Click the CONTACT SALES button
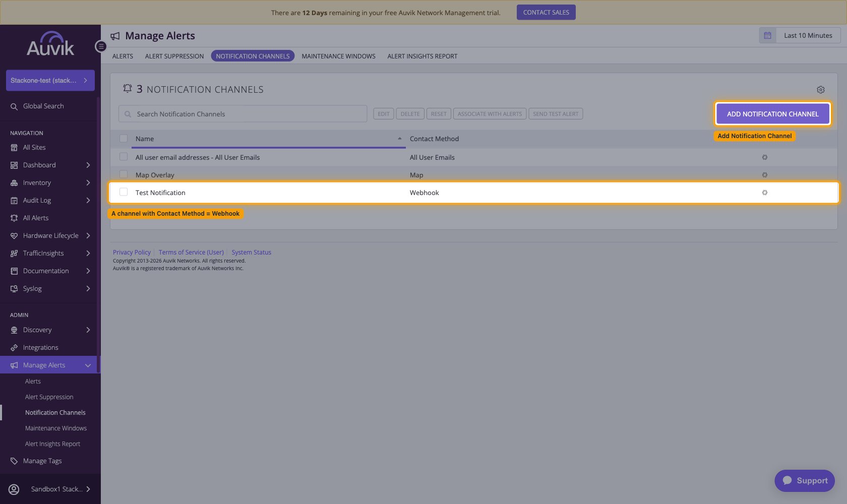847x504 pixels. (546, 13)
